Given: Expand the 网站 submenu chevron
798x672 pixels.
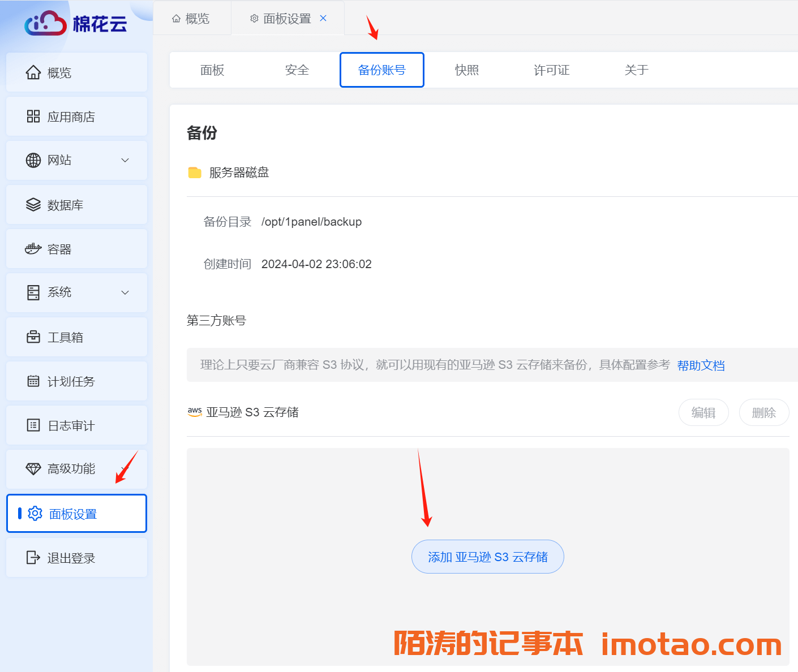Looking at the screenshot, I should click(125, 160).
